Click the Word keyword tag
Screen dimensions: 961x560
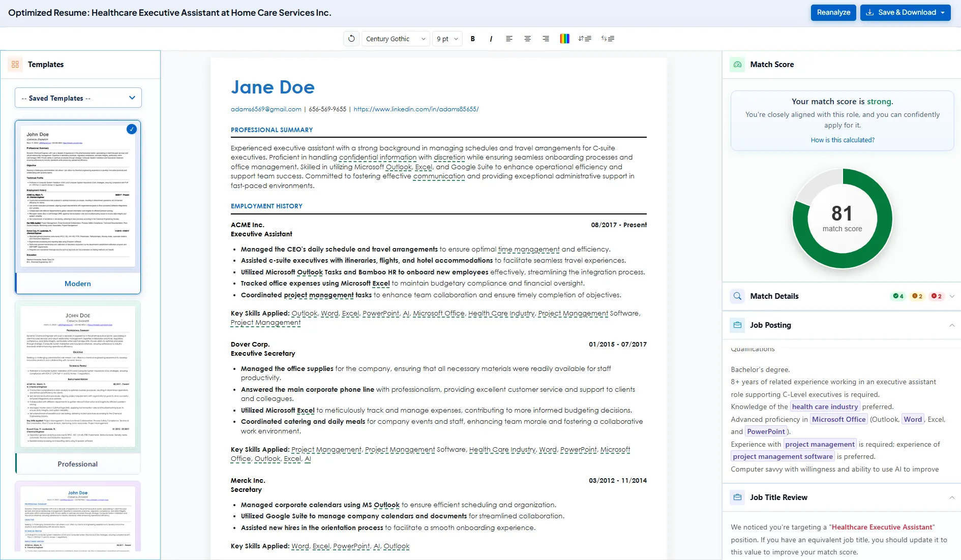coord(913,419)
